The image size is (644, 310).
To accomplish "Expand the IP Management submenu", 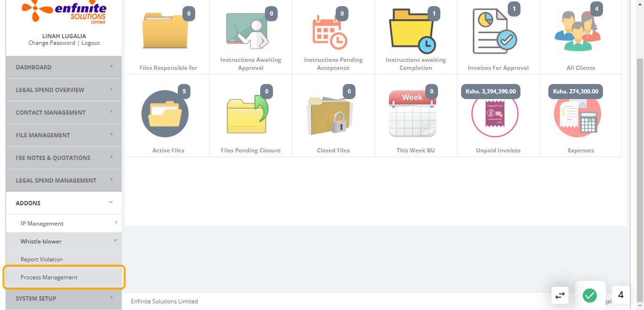I will tap(64, 223).
